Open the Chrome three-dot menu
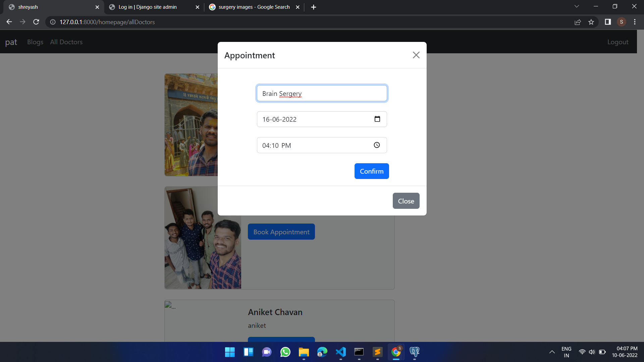644x362 pixels. tap(635, 22)
